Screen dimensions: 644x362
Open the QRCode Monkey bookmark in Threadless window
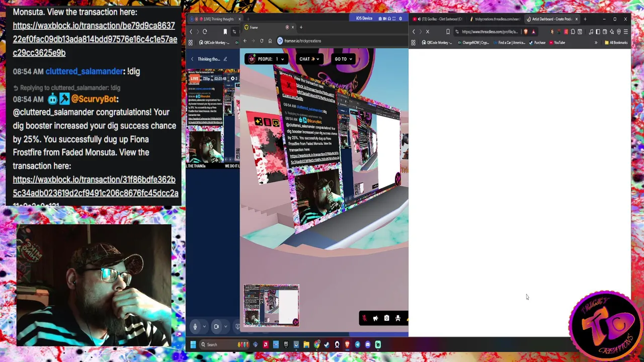tap(437, 43)
